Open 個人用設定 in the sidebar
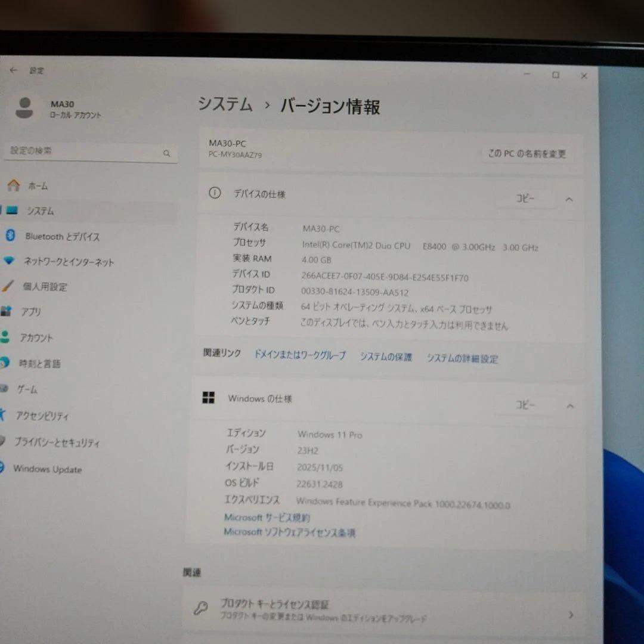644x644 pixels. (45, 287)
